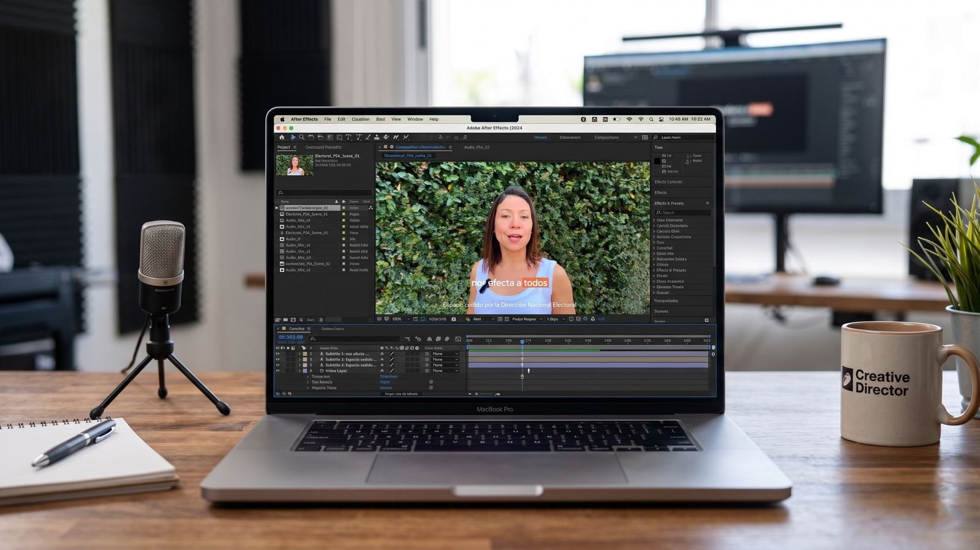Click the Rotation tool icon
980x550 pixels.
tap(311, 137)
